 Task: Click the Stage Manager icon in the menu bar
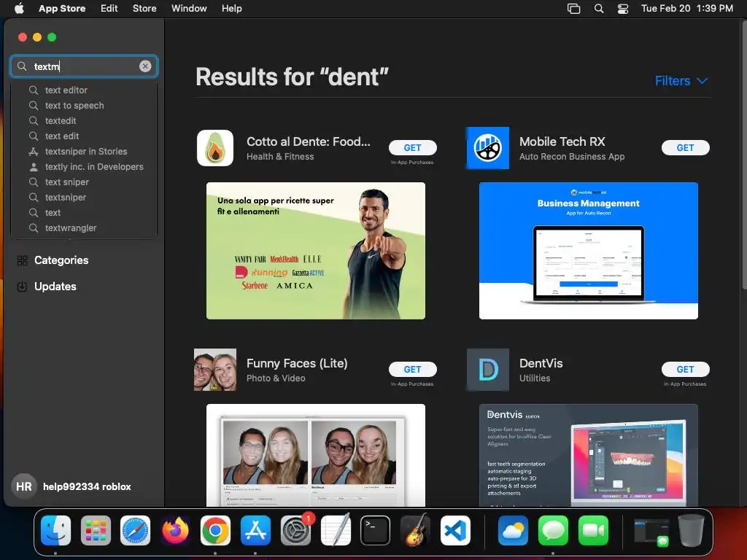[573, 9]
